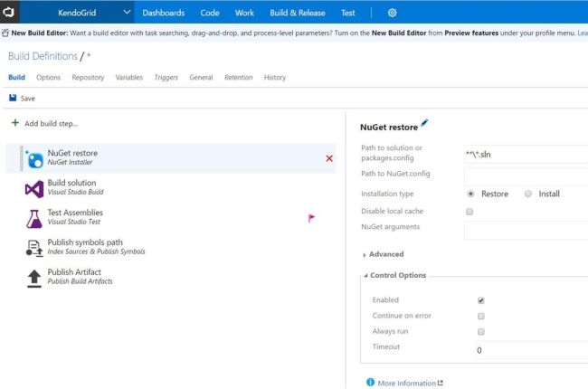Viewport: 588px width, 389px height.
Task: Click the Preview features text in banner
Action: 471,33
